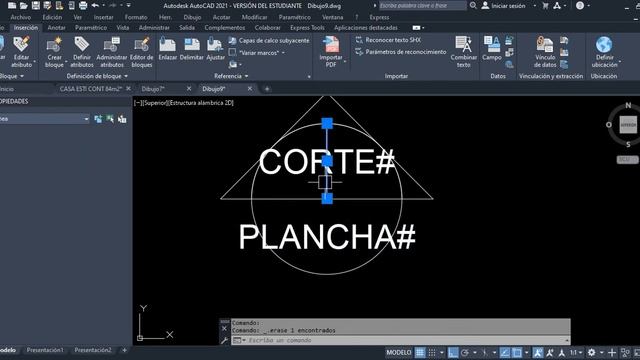This screenshot has width=640, height=360.
Task: Open the quick access toolbar customize dropdown
Action: 129,6
